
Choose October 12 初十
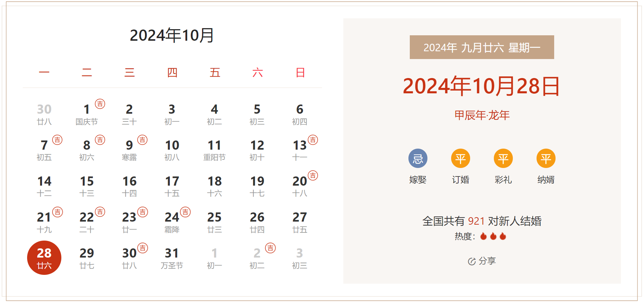pyautogui.click(x=257, y=150)
